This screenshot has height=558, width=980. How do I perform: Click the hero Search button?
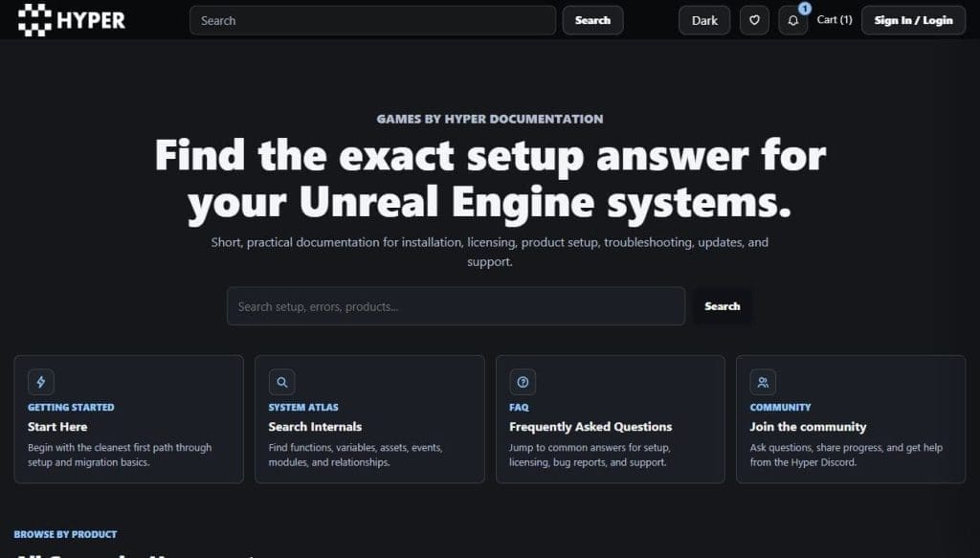click(x=722, y=306)
